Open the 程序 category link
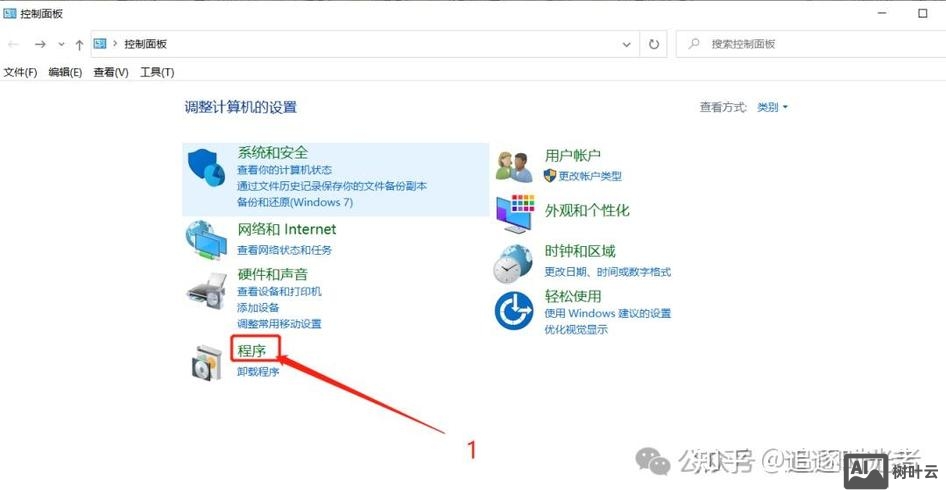This screenshot has height=500, width=946. pos(252,350)
